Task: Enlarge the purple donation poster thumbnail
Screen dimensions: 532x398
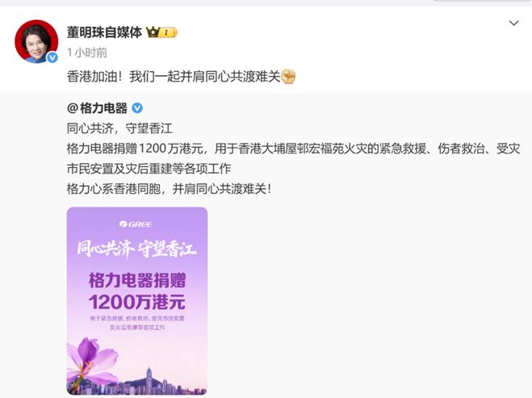Action: (137, 301)
